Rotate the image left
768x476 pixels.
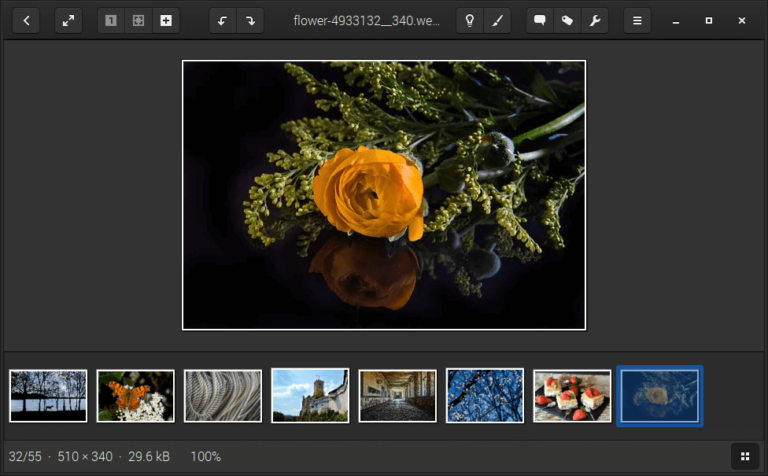(x=223, y=20)
